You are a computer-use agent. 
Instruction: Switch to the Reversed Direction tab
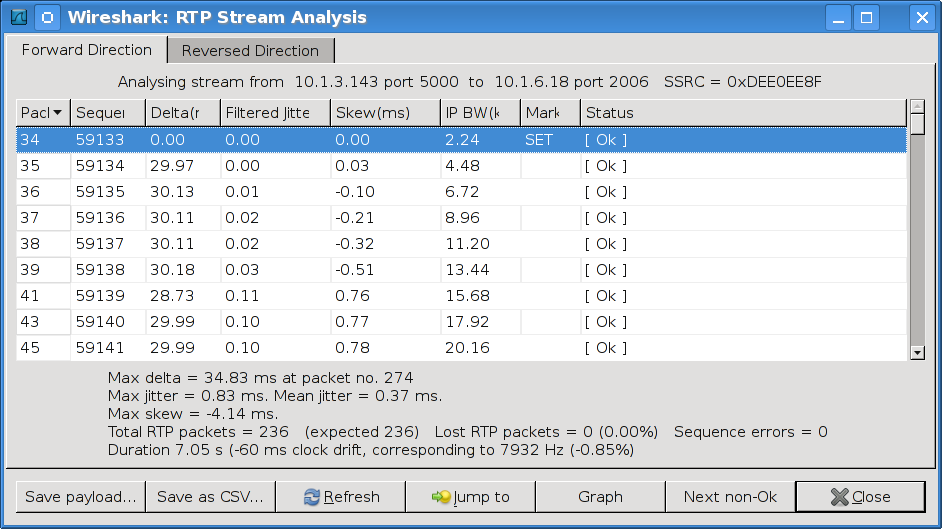pos(250,51)
